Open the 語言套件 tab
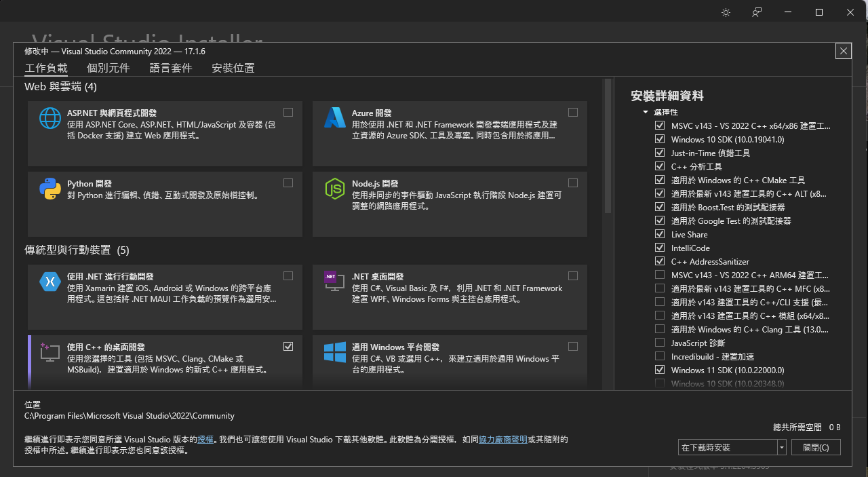The image size is (868, 477). click(x=171, y=68)
